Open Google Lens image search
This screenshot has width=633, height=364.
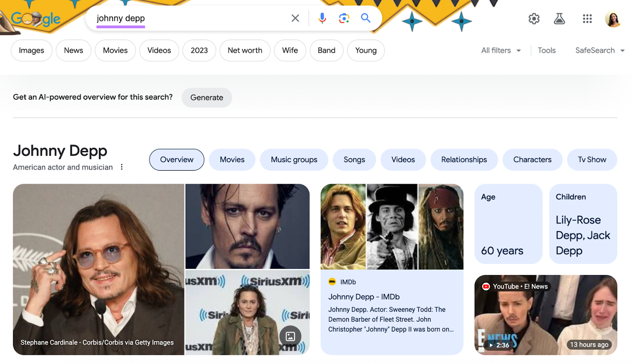(x=343, y=18)
